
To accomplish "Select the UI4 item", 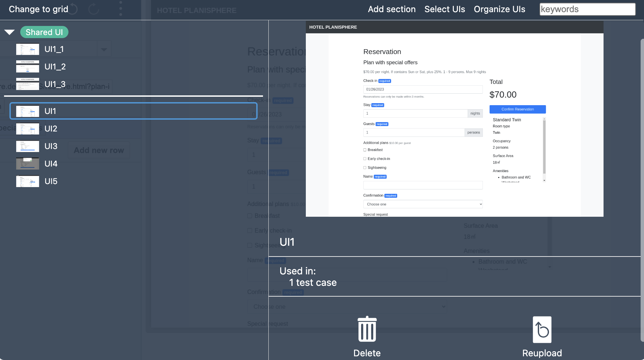I will [51, 164].
